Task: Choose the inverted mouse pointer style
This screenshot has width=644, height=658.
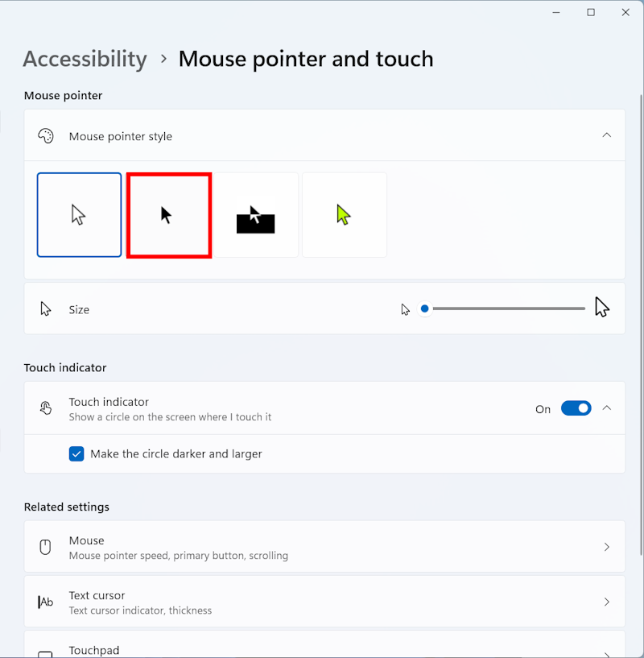Action: [256, 215]
